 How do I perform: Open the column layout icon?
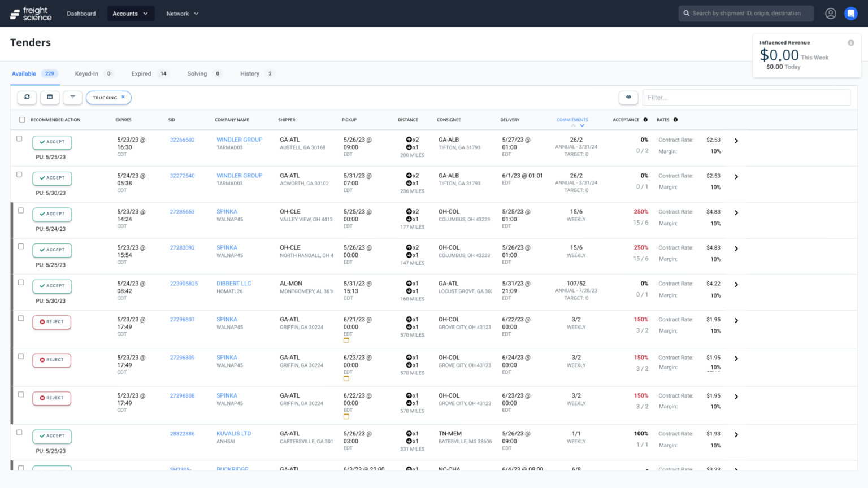[50, 97]
